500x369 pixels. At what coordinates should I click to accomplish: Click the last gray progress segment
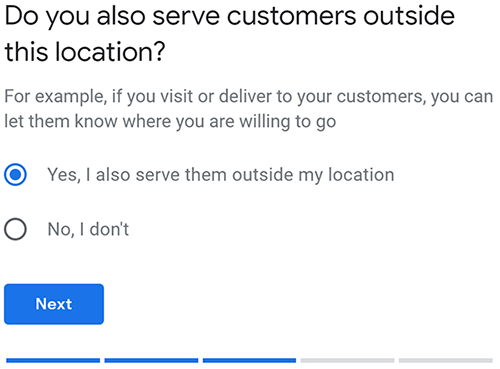(x=446, y=360)
